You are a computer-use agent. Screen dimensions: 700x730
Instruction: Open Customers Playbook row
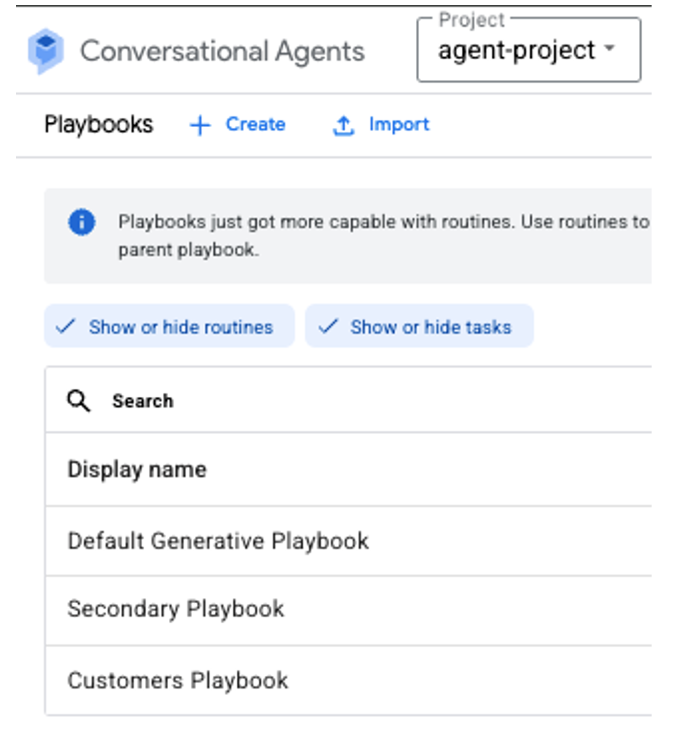coord(348,681)
